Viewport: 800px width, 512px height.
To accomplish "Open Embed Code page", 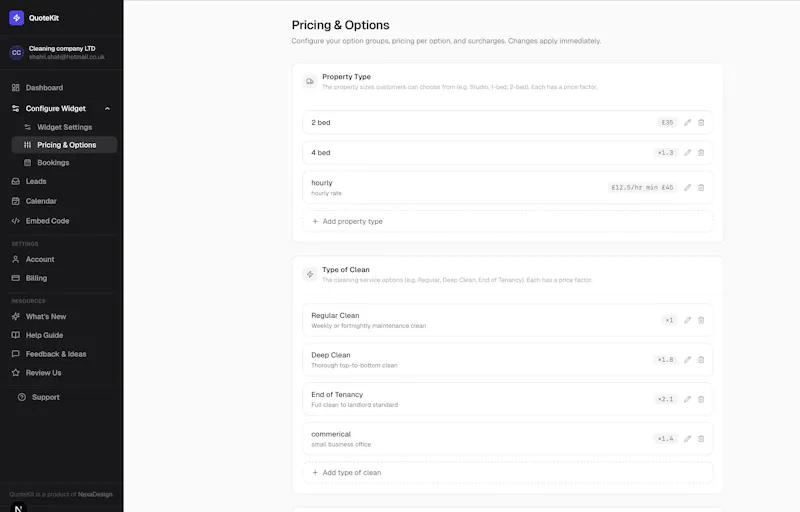I will pyautogui.click(x=47, y=221).
